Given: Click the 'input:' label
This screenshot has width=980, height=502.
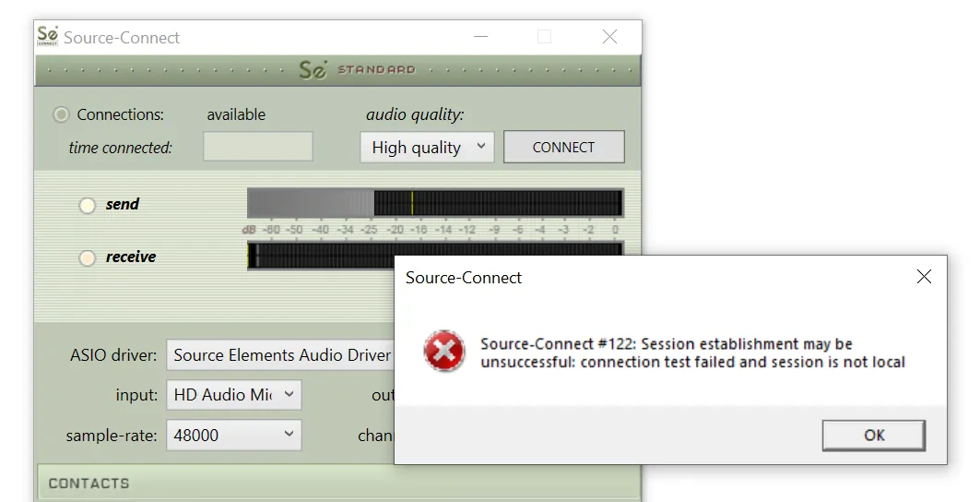Looking at the screenshot, I should click(x=136, y=395).
